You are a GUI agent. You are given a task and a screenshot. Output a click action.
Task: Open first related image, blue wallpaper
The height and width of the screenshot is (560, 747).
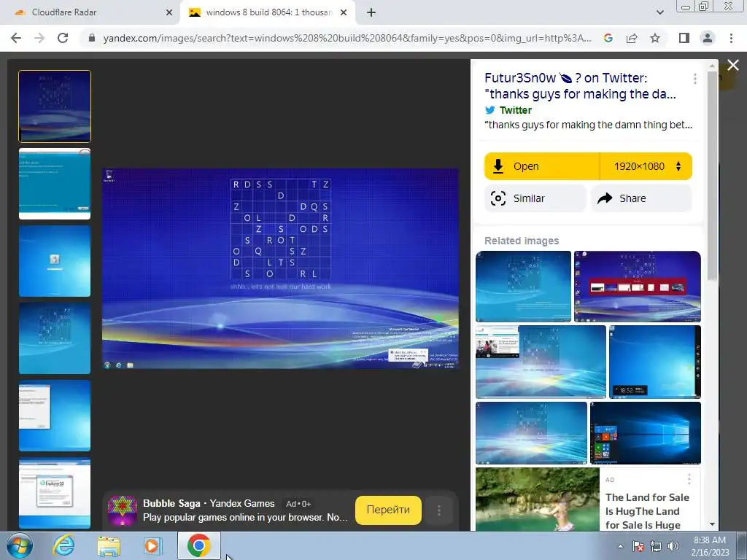click(523, 287)
